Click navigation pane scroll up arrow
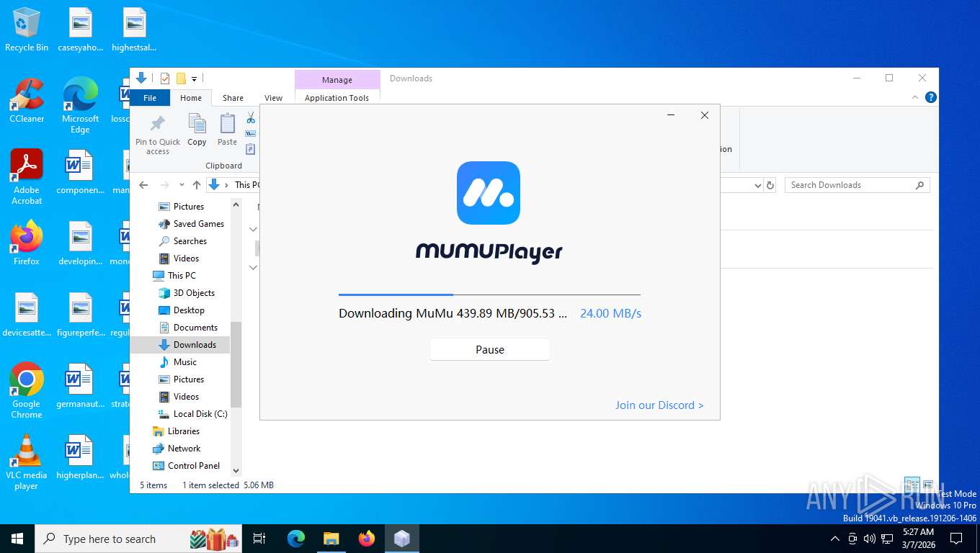 click(236, 205)
